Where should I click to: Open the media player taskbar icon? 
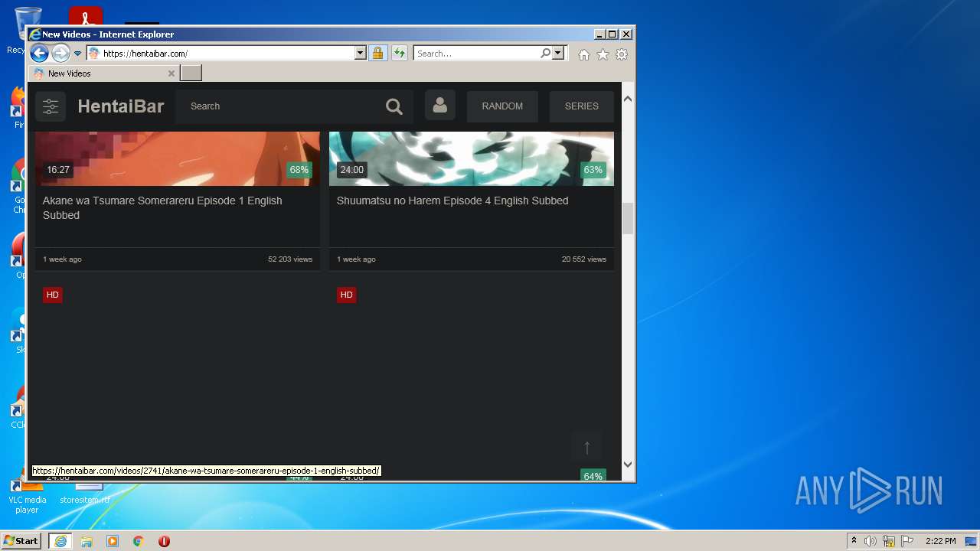[x=113, y=541]
